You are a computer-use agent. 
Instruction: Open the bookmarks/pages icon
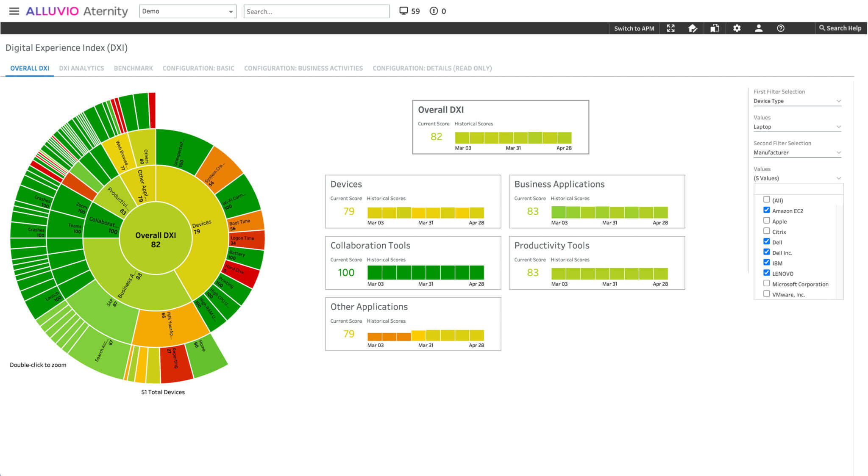click(715, 28)
